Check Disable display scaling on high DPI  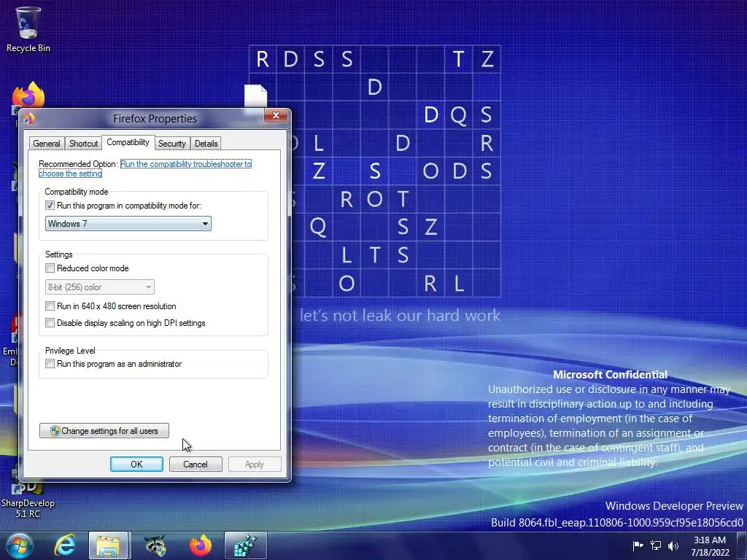click(x=50, y=322)
